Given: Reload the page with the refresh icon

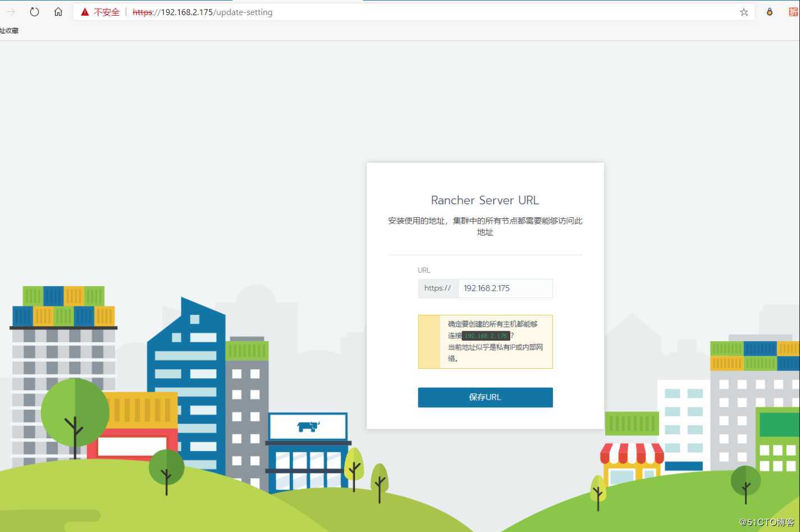Looking at the screenshot, I should point(34,12).
